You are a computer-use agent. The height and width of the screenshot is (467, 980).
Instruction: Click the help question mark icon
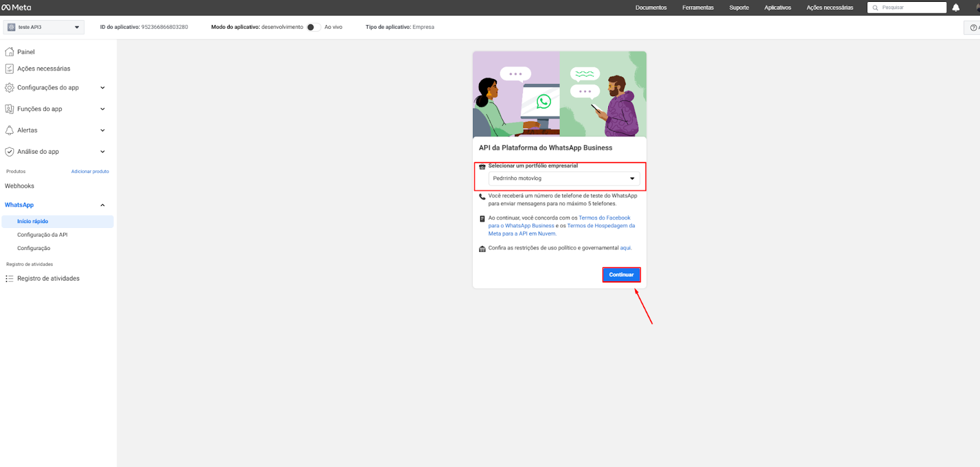(x=973, y=28)
